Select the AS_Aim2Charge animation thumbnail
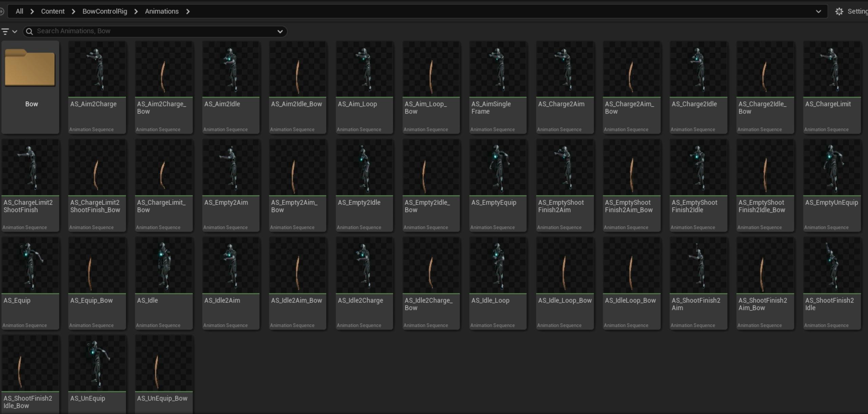 tap(97, 69)
